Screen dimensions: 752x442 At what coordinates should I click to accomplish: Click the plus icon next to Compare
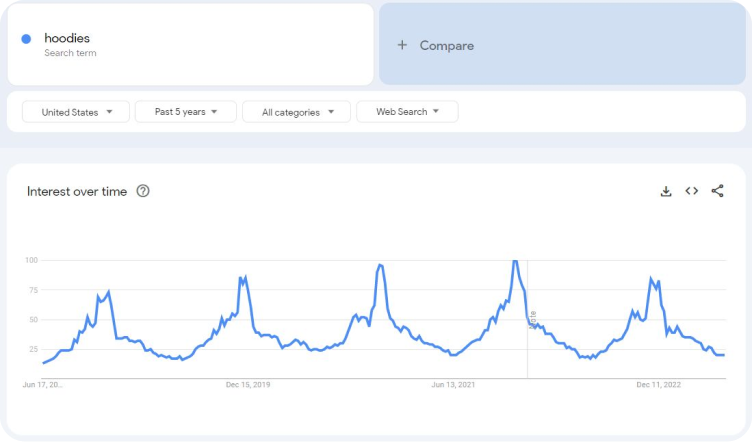coord(402,45)
